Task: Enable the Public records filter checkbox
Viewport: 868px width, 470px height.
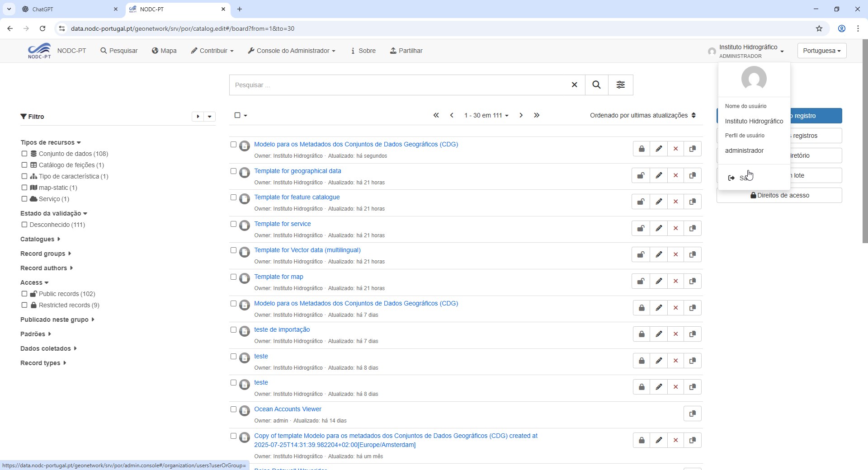Action: click(x=24, y=294)
